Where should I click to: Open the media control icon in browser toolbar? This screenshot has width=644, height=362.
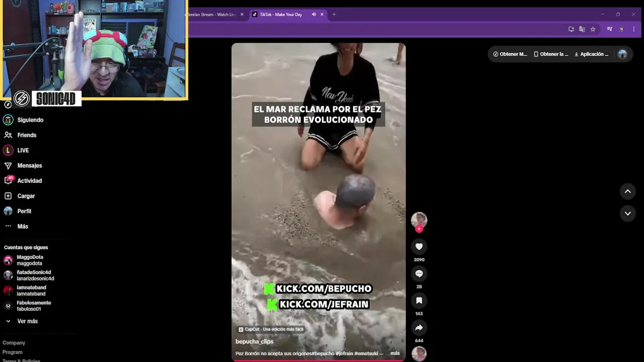tap(610, 29)
